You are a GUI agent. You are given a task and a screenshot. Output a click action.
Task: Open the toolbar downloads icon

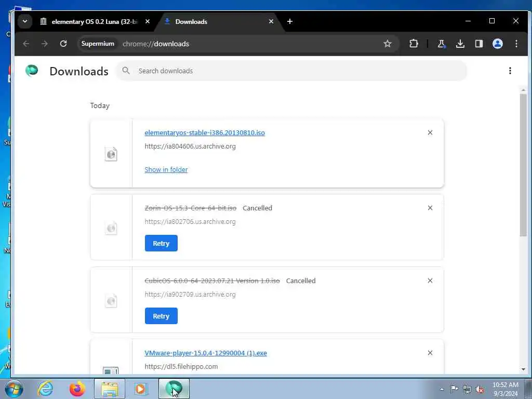[x=460, y=44]
